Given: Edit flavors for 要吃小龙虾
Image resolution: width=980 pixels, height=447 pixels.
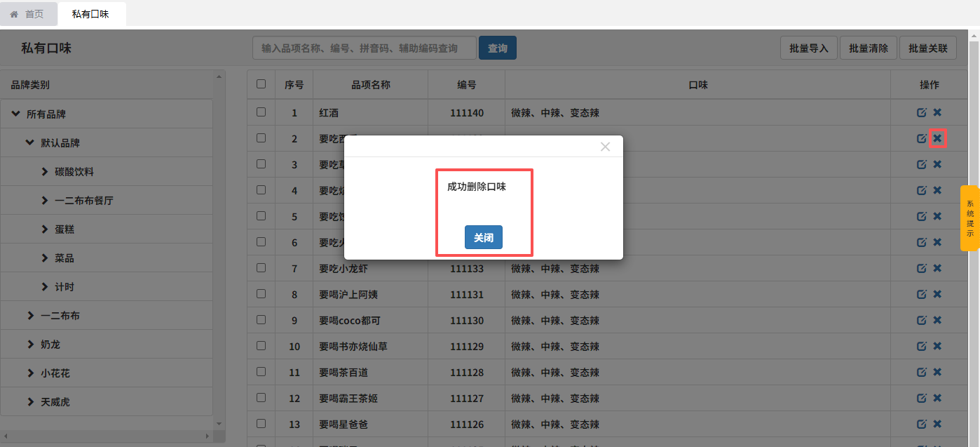Looking at the screenshot, I should click(x=922, y=268).
